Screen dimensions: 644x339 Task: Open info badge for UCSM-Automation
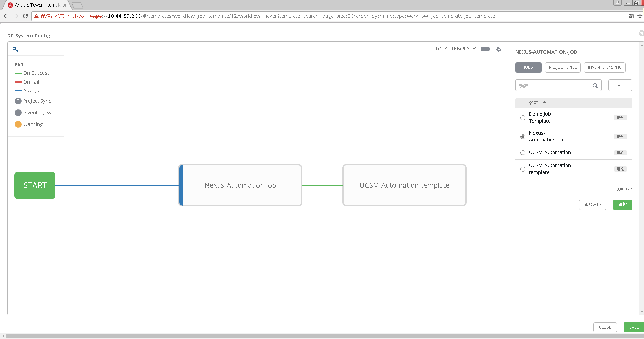[x=620, y=153]
